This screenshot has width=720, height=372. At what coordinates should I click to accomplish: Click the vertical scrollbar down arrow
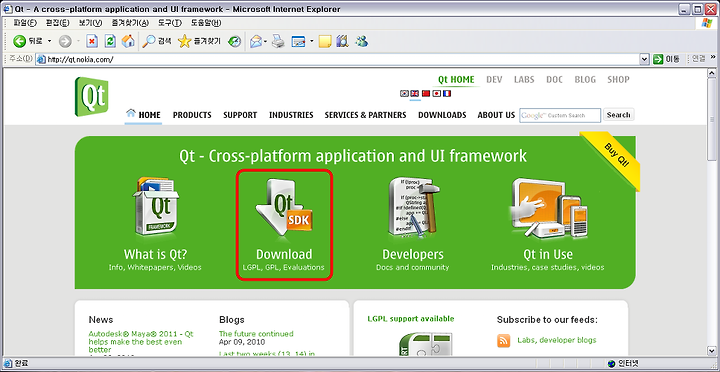click(x=711, y=352)
